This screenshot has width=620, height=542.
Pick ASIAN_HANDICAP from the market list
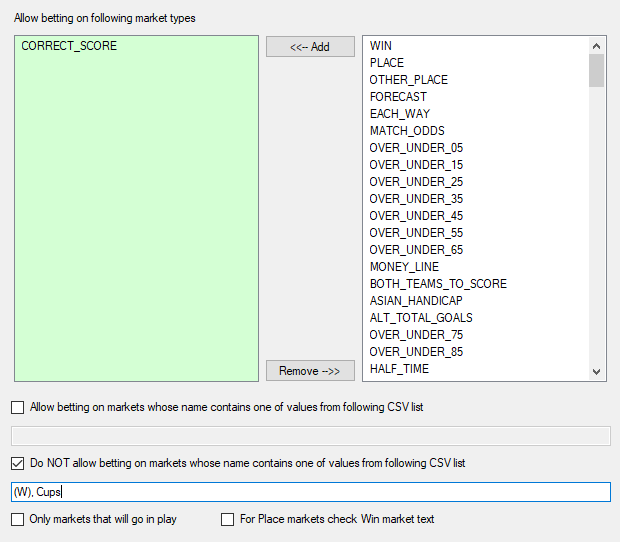tap(416, 301)
